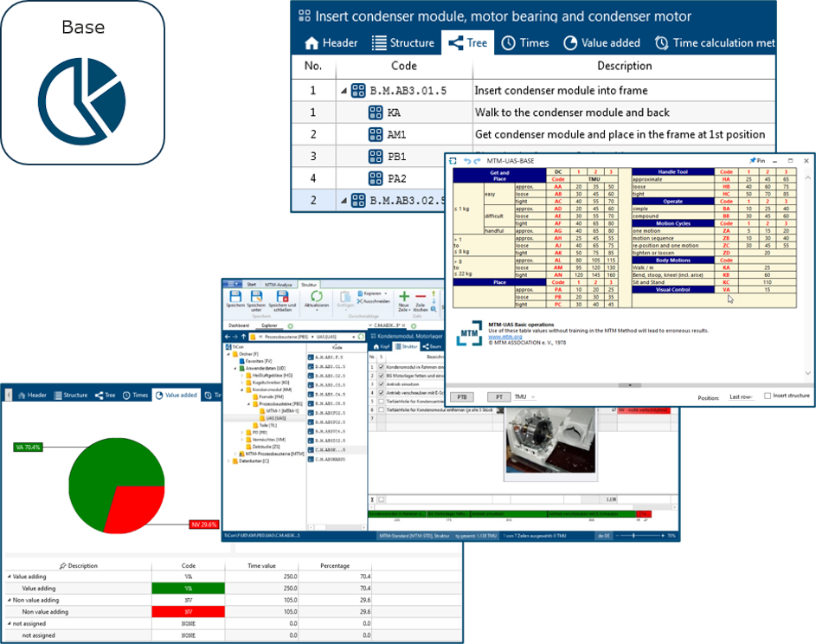
Task: Uncheck row 4 Antrieb verschrauben checkbox
Action: click(382, 392)
